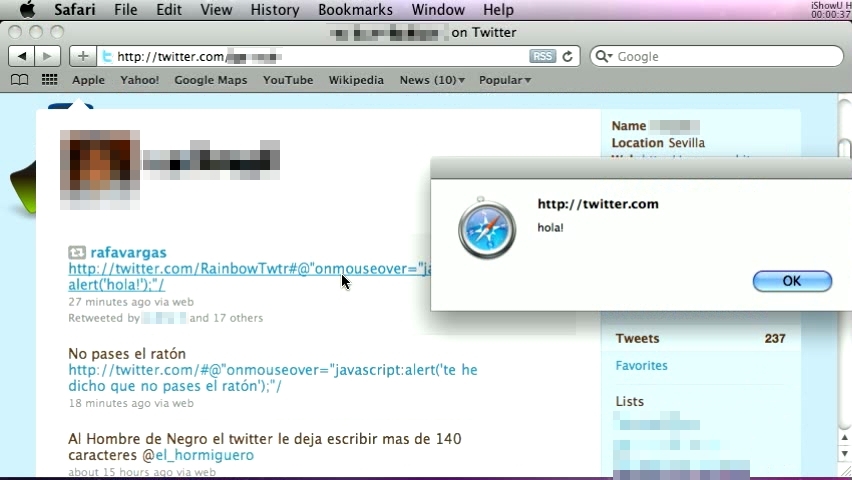Reload the page with the refresh icon

click(568, 56)
